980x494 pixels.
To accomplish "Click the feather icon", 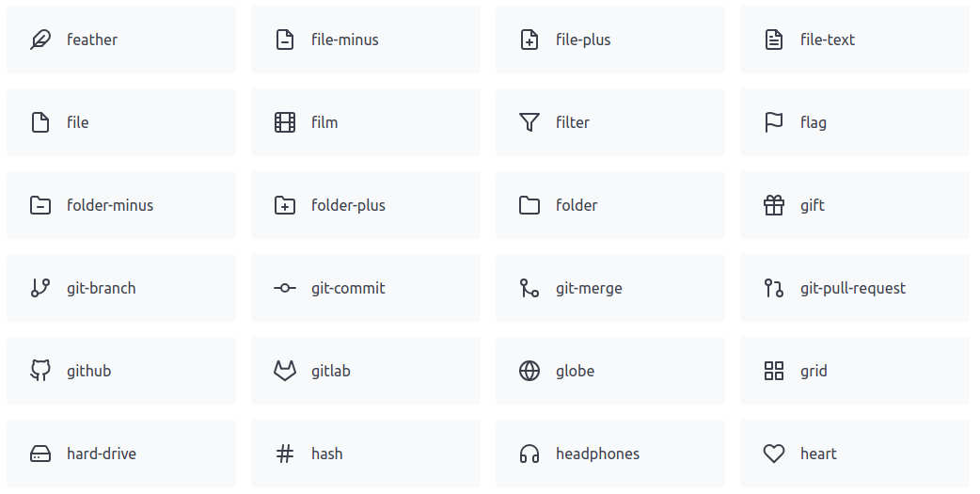I will 40,40.
